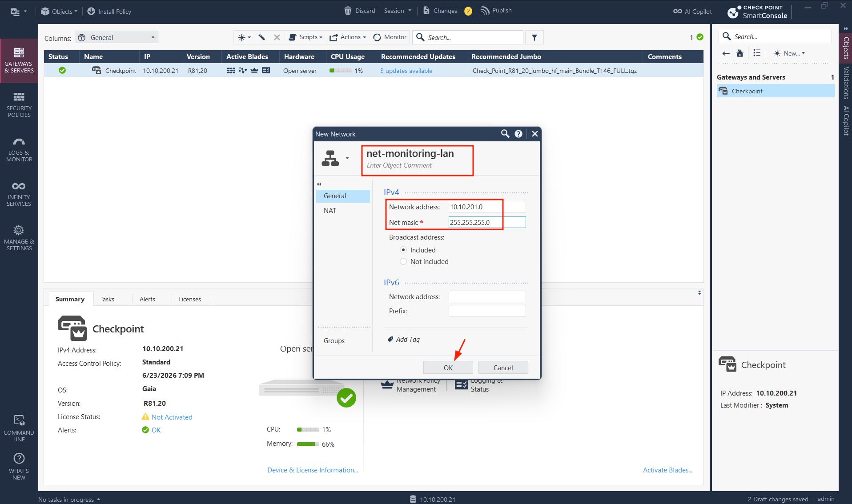Image resolution: width=852 pixels, height=504 pixels.
Task: Open the Changes list
Action: click(440, 11)
